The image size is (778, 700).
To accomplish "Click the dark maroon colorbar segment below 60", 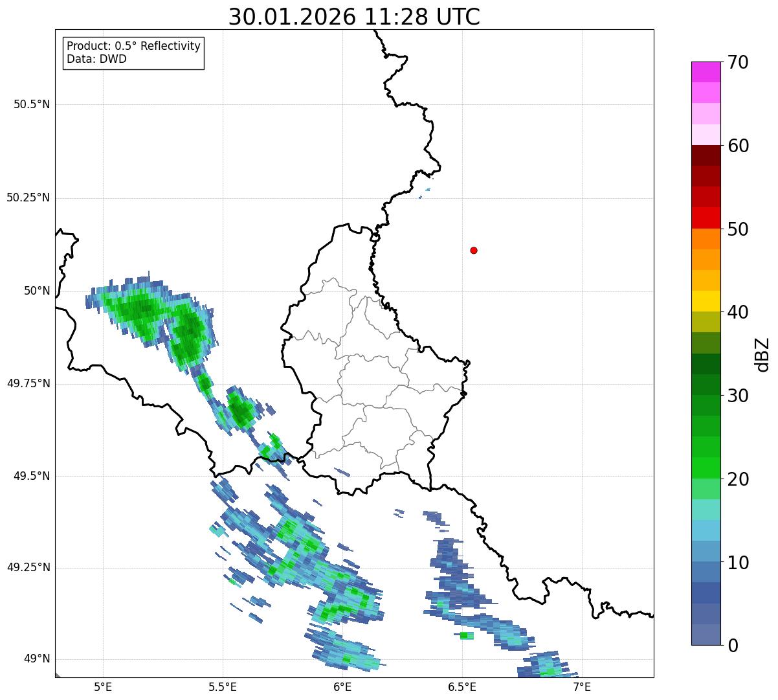I will [706, 155].
